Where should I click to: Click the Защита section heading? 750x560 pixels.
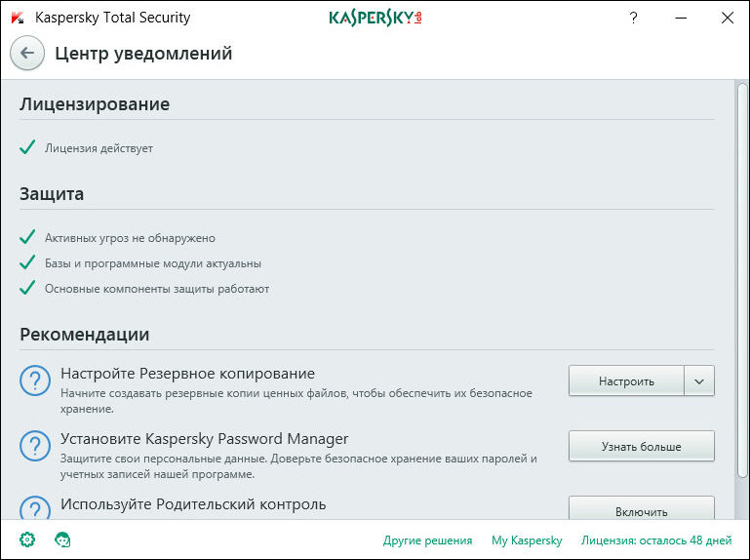click(52, 194)
